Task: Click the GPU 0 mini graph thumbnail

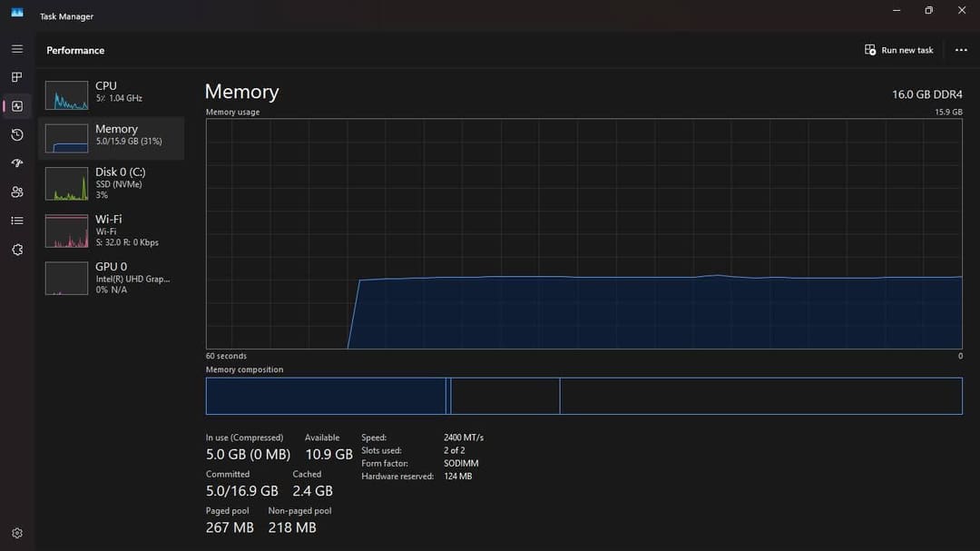Action: click(66, 278)
